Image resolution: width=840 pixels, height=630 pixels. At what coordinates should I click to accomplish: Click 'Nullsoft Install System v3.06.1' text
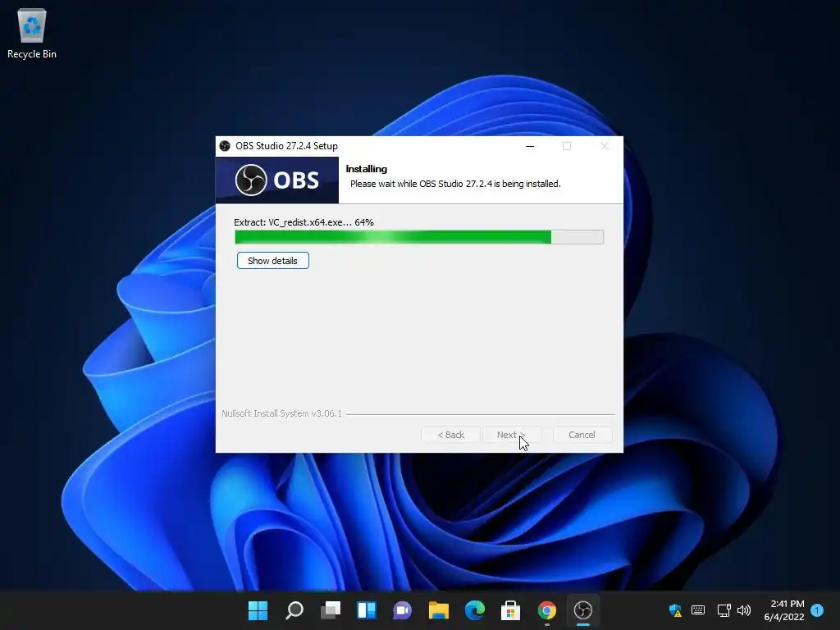tap(282, 413)
